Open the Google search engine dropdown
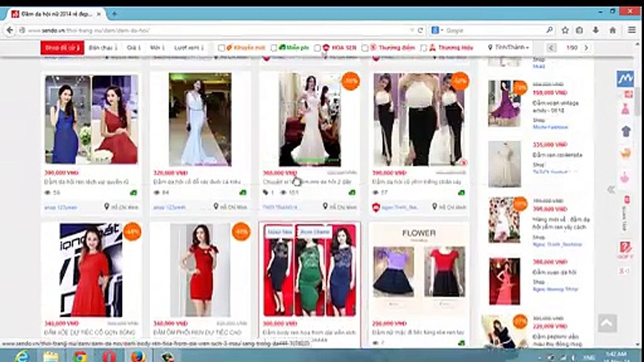 coord(438,30)
